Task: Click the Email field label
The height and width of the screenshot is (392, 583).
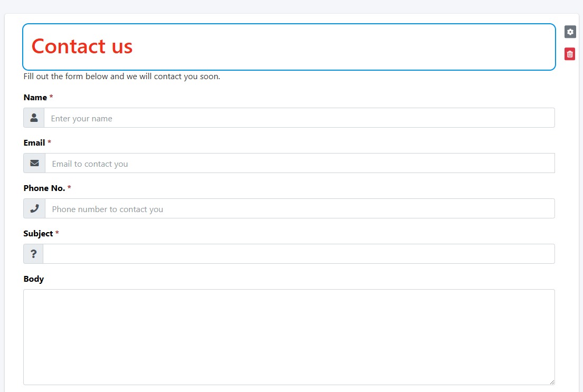Action: [34, 143]
